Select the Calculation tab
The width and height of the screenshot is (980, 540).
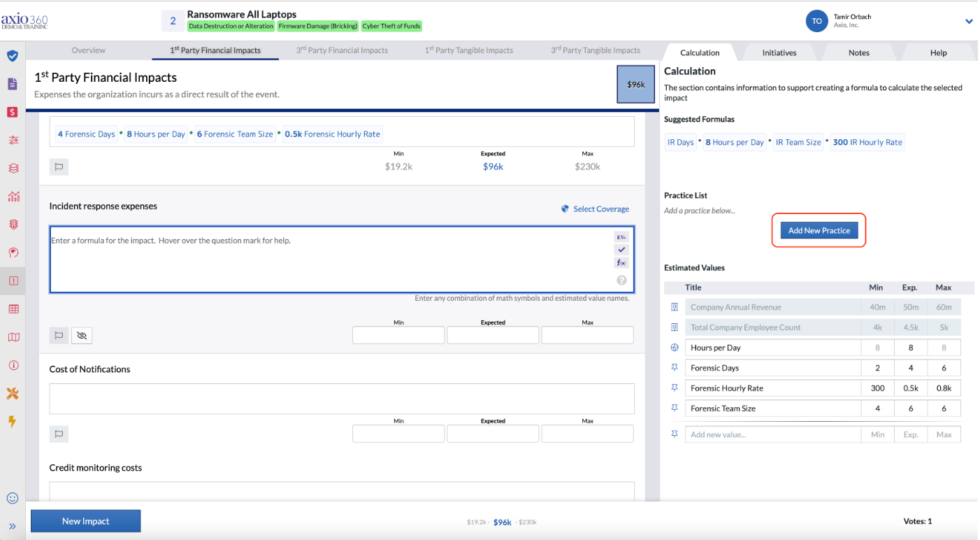click(x=700, y=52)
